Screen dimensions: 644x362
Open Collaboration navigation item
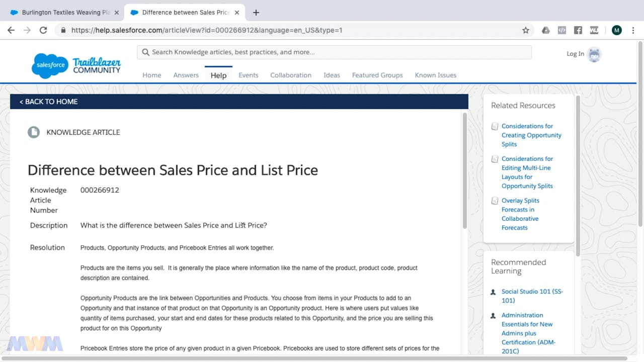291,75
